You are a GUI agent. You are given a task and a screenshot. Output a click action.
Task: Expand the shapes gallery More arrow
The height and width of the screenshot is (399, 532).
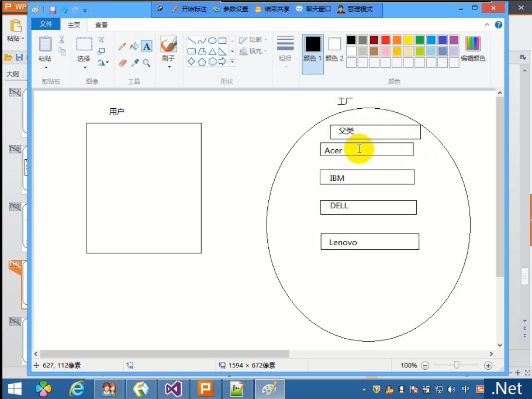click(x=233, y=61)
